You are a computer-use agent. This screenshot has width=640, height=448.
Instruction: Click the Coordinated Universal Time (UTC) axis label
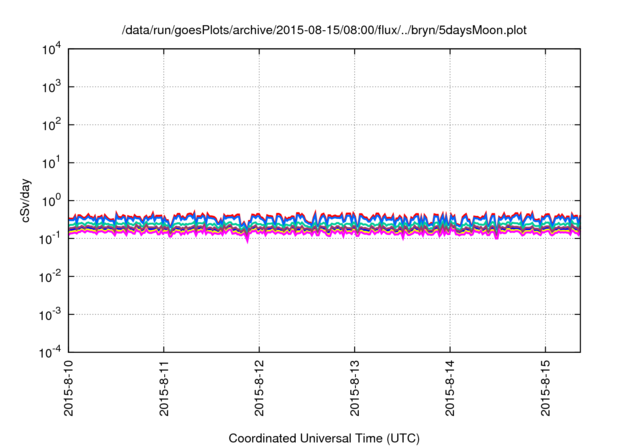pyautogui.click(x=324, y=439)
